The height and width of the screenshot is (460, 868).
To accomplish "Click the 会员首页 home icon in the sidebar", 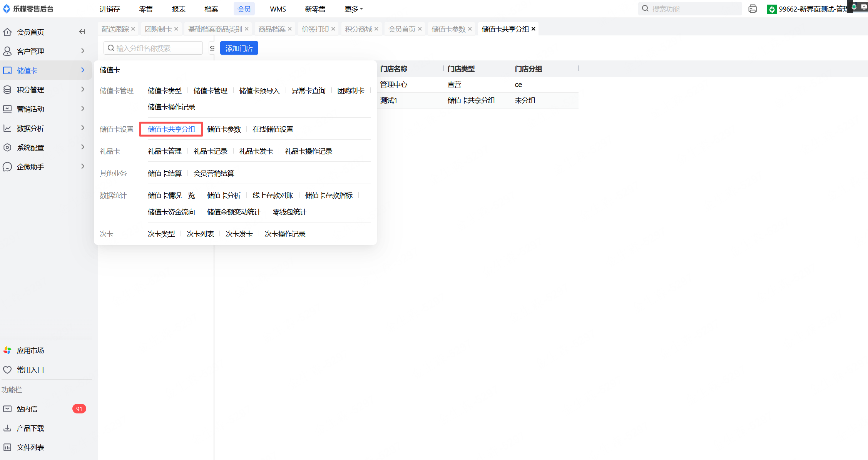I will [x=7, y=32].
